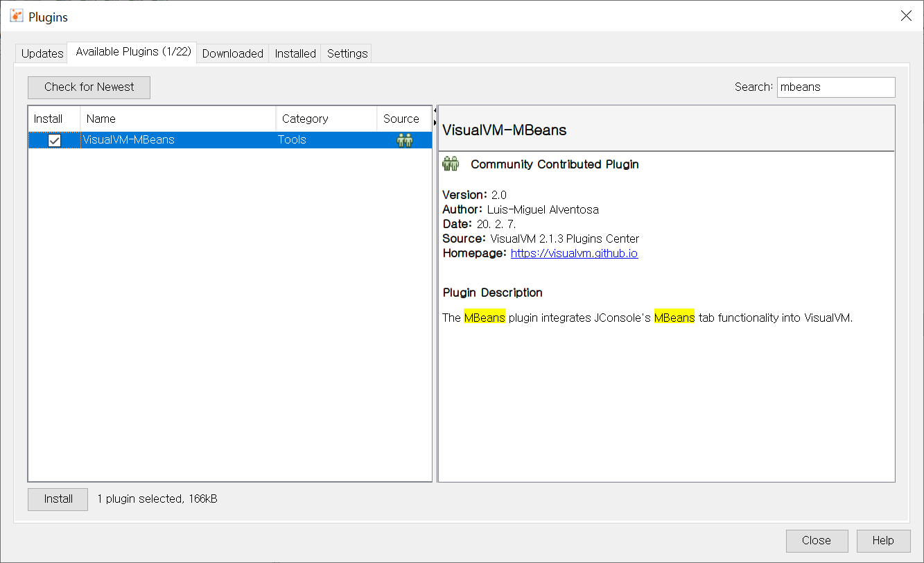Click the Check for Newest button
924x563 pixels.
(x=89, y=87)
